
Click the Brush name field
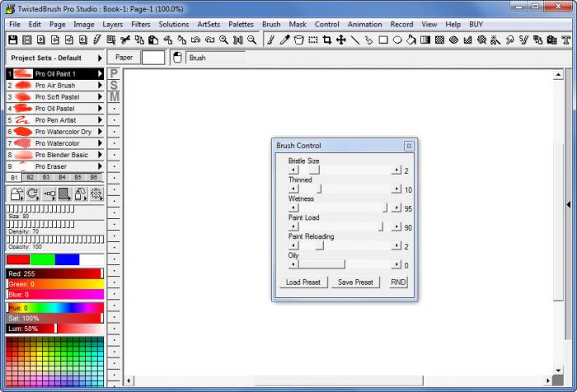pyautogui.click(x=215, y=58)
